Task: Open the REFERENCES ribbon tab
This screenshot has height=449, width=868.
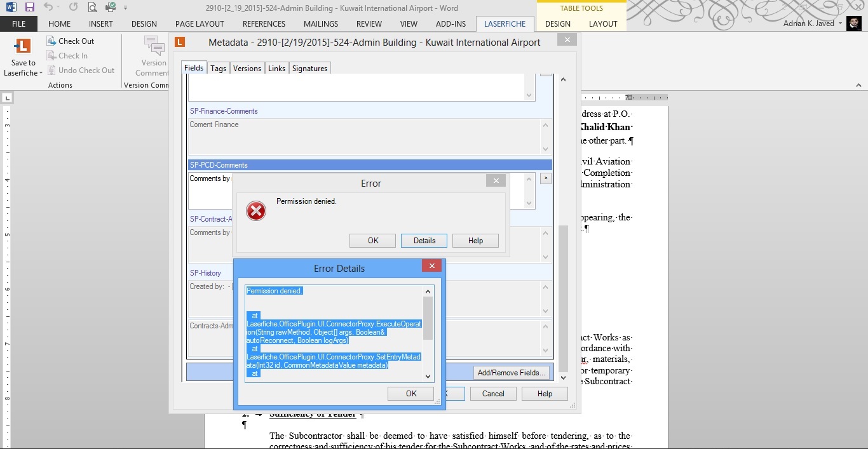Action: [264, 23]
